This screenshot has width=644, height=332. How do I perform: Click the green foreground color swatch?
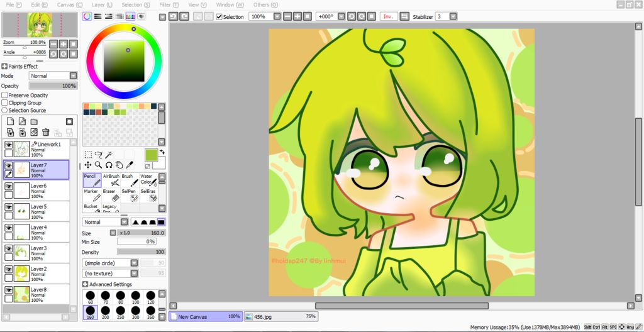[151, 155]
